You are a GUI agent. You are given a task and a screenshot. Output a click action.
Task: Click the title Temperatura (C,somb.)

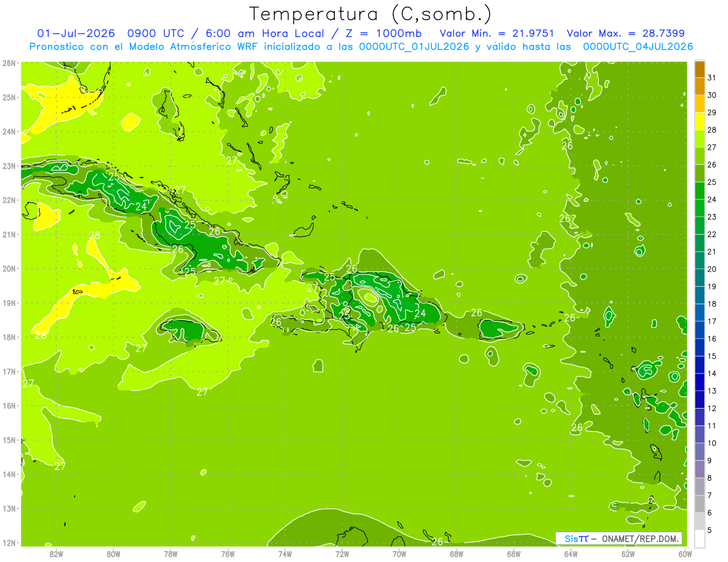coord(371,14)
